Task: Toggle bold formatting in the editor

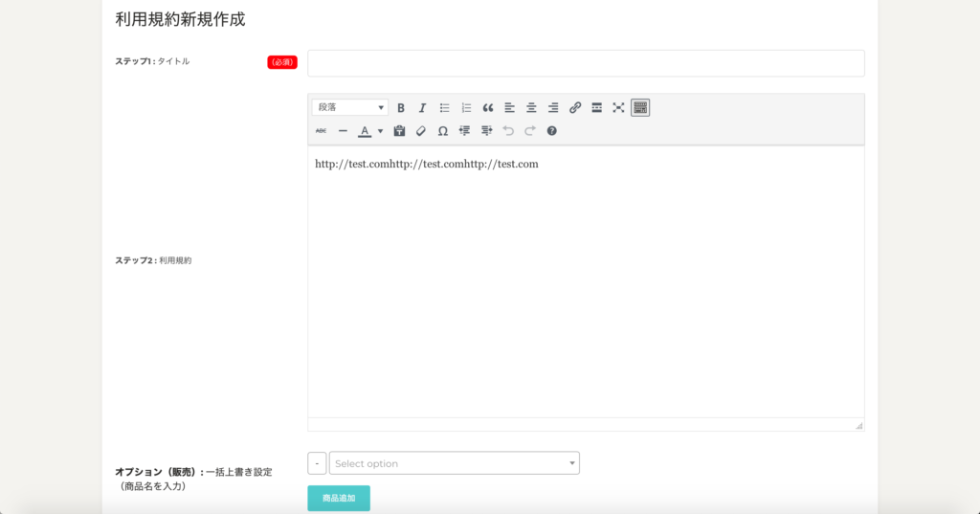Action: [x=401, y=108]
